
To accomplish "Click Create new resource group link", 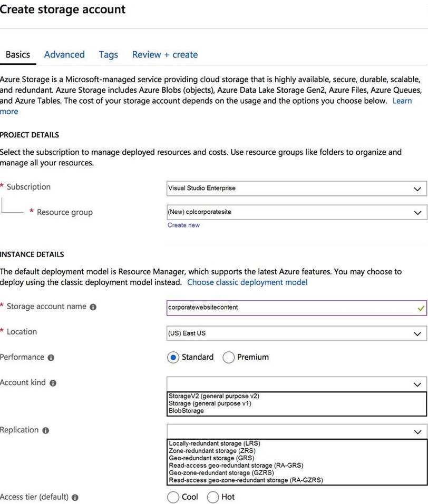I will (x=183, y=225).
